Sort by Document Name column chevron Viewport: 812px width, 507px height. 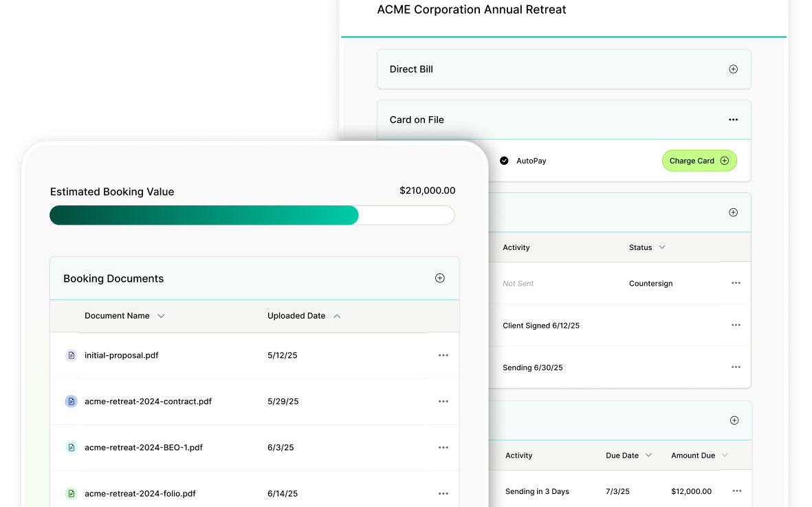161,316
